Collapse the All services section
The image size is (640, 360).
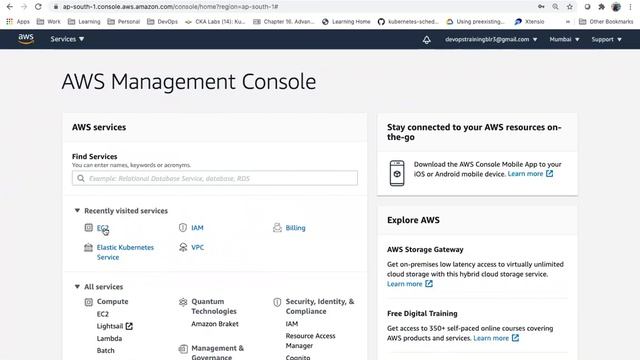pos(77,287)
